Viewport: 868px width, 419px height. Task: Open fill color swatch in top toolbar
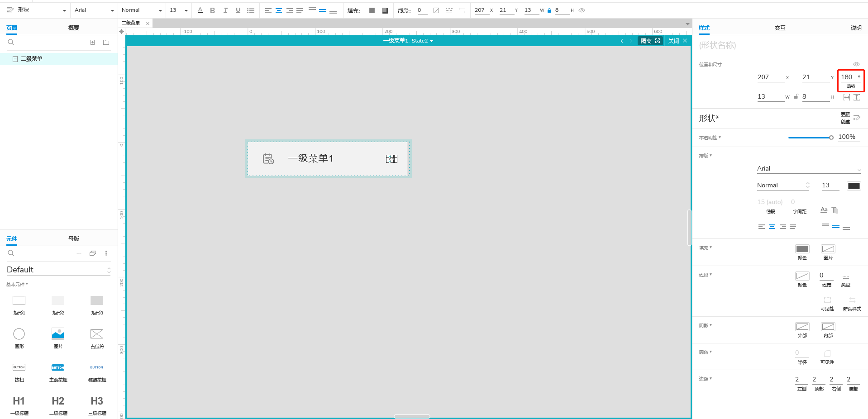(372, 10)
